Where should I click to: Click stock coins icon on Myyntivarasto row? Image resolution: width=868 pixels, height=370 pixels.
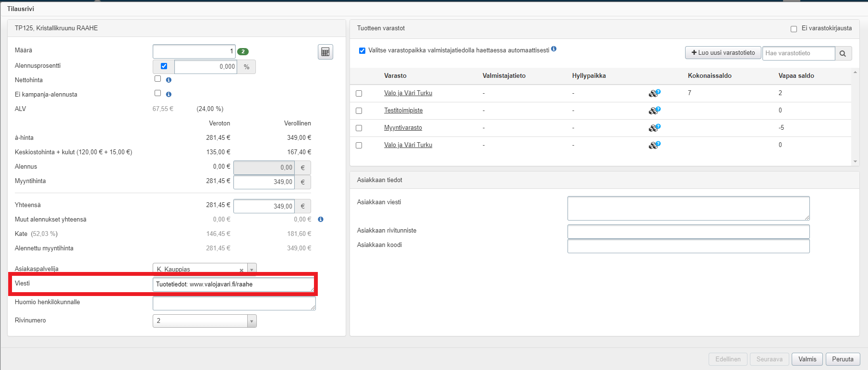(x=654, y=128)
